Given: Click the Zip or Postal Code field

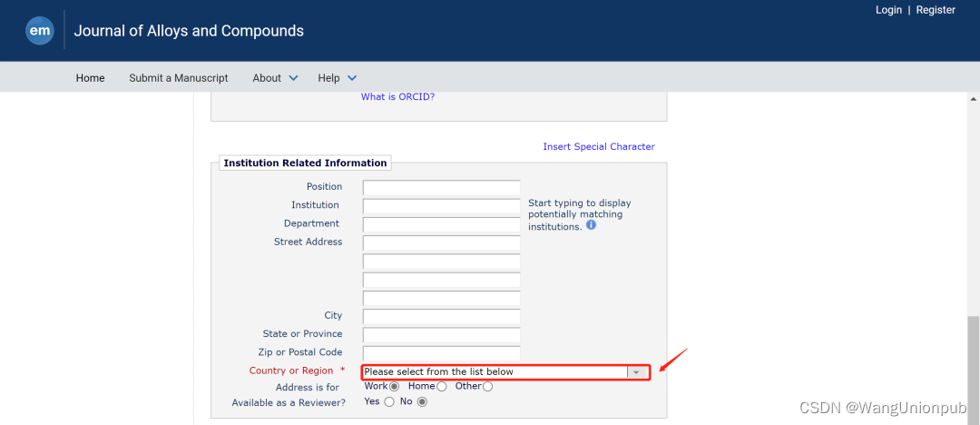Looking at the screenshot, I should coord(441,353).
